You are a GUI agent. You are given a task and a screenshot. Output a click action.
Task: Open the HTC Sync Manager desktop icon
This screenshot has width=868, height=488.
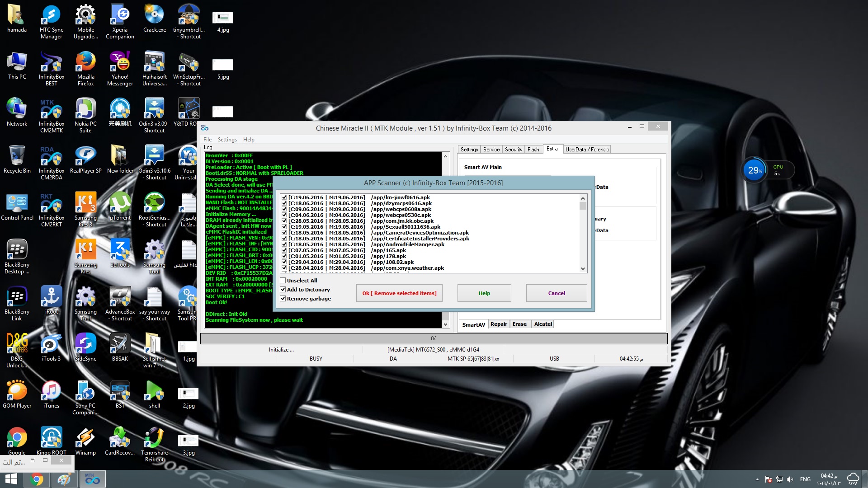pos(51,21)
